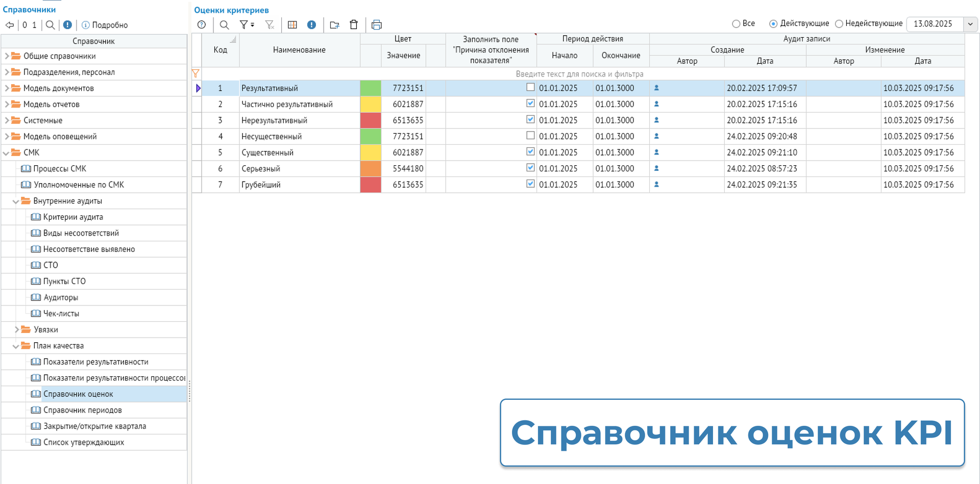The image size is (980, 484).
Task: Toggle the checkbox in the Результативный row
Action: click(530, 87)
